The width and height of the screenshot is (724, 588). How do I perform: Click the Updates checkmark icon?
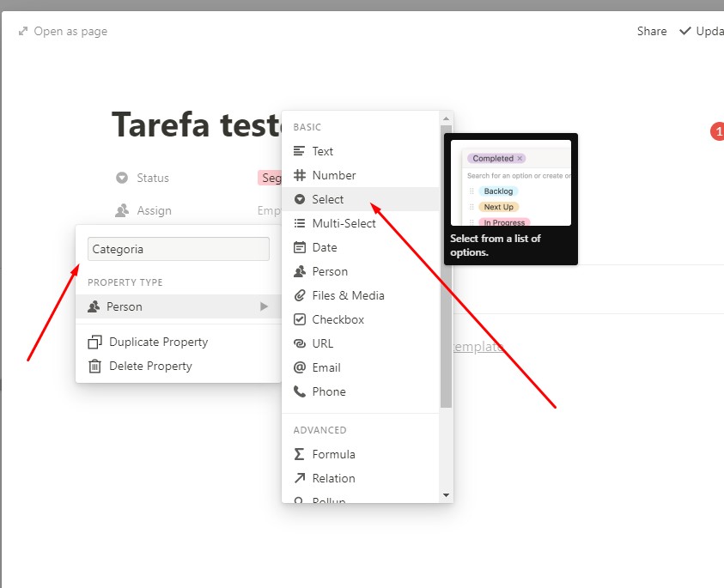coord(685,31)
